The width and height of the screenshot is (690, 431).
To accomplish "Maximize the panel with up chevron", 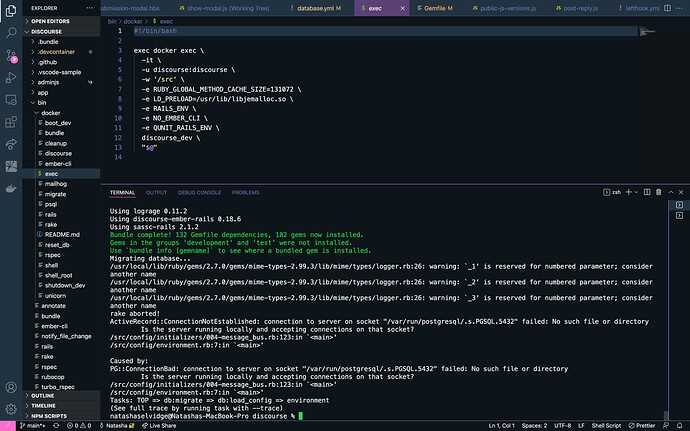I will (x=671, y=192).
